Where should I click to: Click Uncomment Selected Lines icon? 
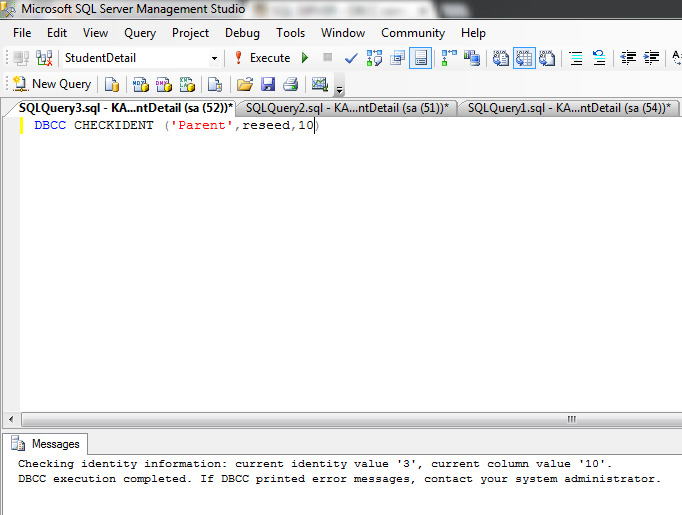[x=599, y=58]
